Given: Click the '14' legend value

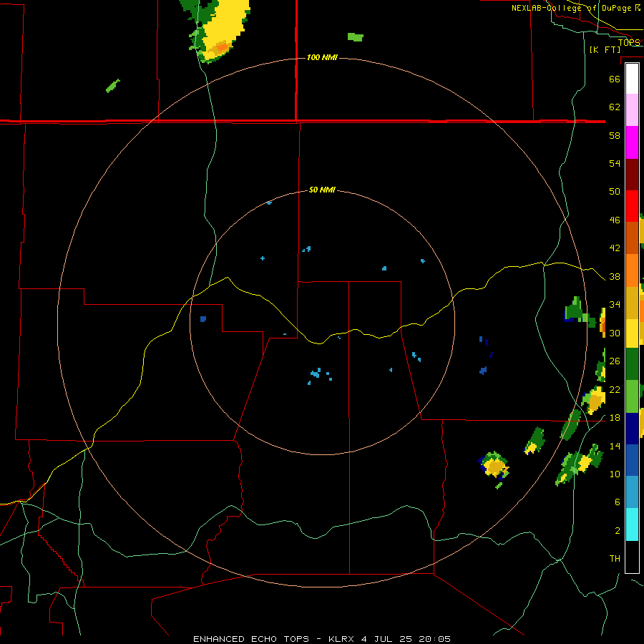Looking at the screenshot, I should coord(615,446).
